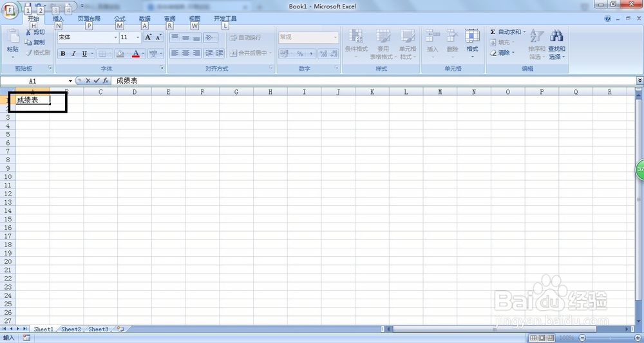This screenshot has height=343, width=644.
Task: Apply the red Font Color button
Action: click(136, 53)
